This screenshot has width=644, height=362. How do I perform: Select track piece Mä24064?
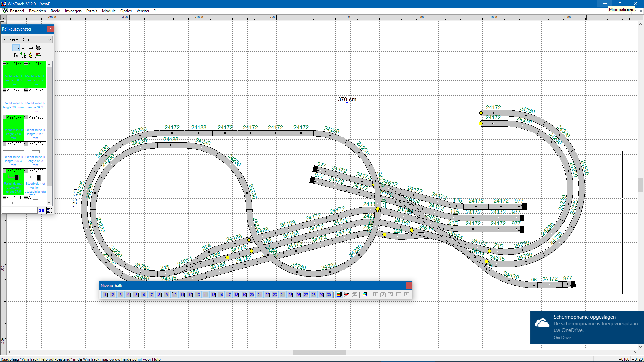point(35,155)
